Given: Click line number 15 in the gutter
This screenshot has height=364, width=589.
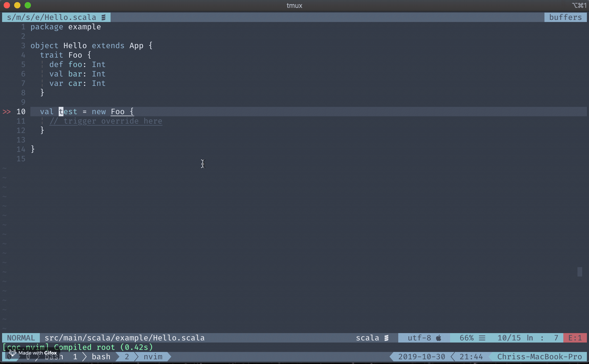Looking at the screenshot, I should (x=21, y=159).
